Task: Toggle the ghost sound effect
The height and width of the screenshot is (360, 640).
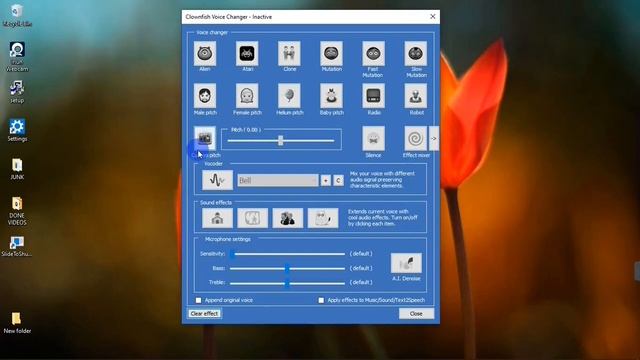Action: (323, 218)
